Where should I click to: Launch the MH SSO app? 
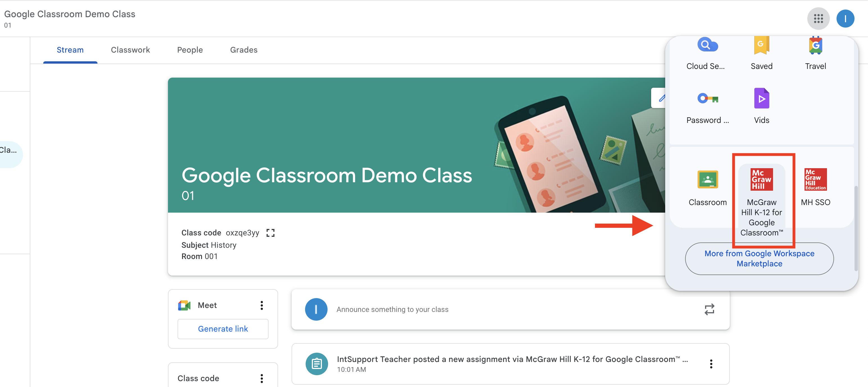[815, 187]
